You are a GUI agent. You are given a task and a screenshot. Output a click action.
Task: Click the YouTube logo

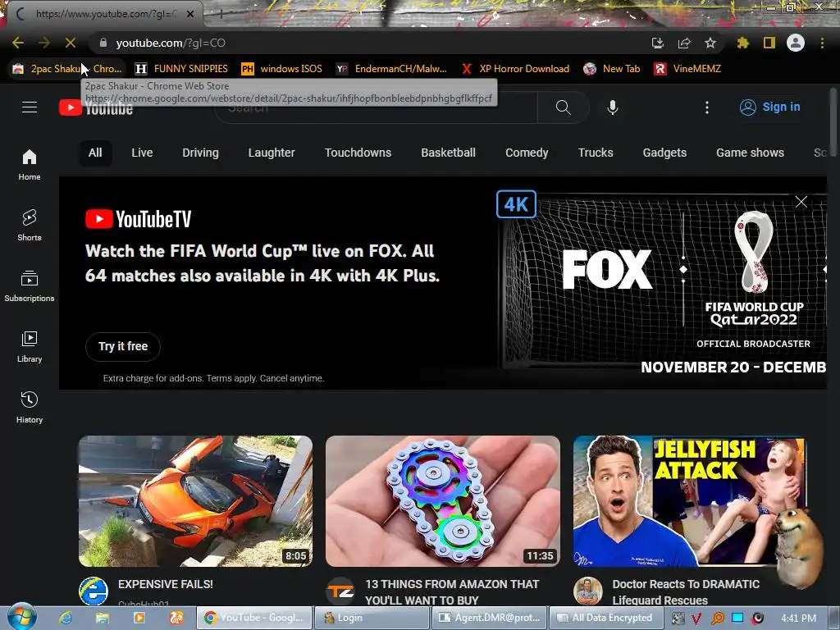point(96,107)
